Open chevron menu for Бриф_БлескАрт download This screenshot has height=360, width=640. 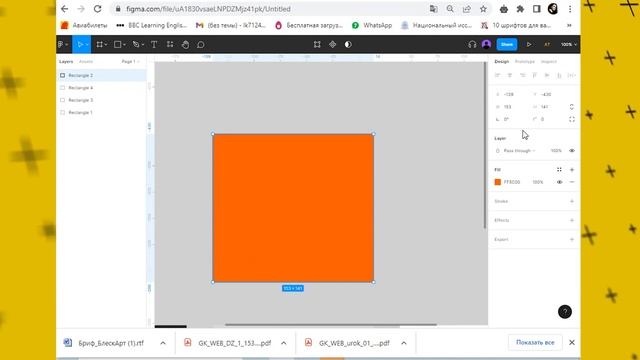tap(163, 343)
